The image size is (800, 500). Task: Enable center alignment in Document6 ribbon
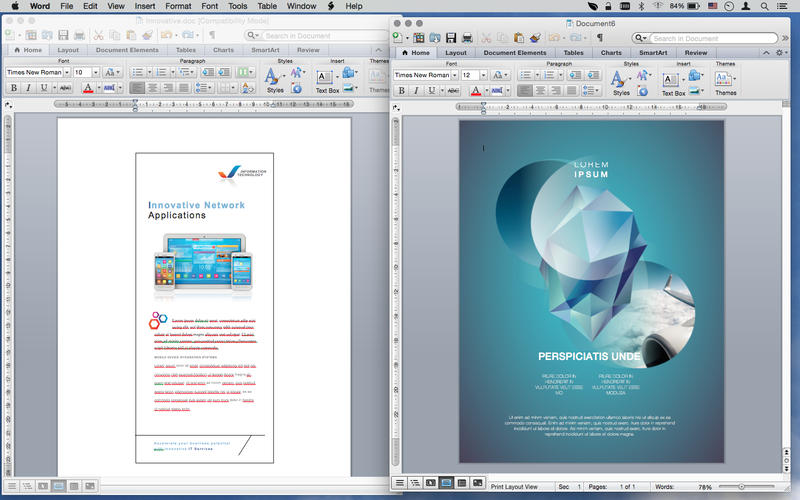click(x=540, y=91)
